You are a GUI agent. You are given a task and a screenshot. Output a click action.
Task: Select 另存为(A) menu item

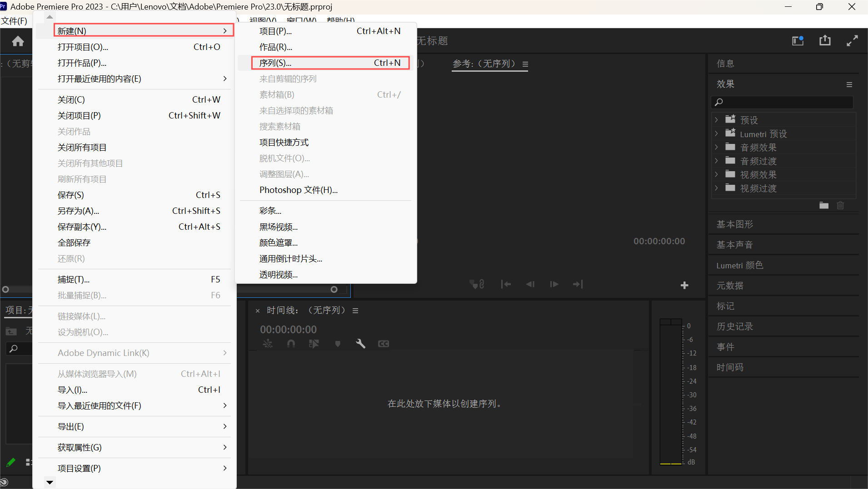pos(135,211)
